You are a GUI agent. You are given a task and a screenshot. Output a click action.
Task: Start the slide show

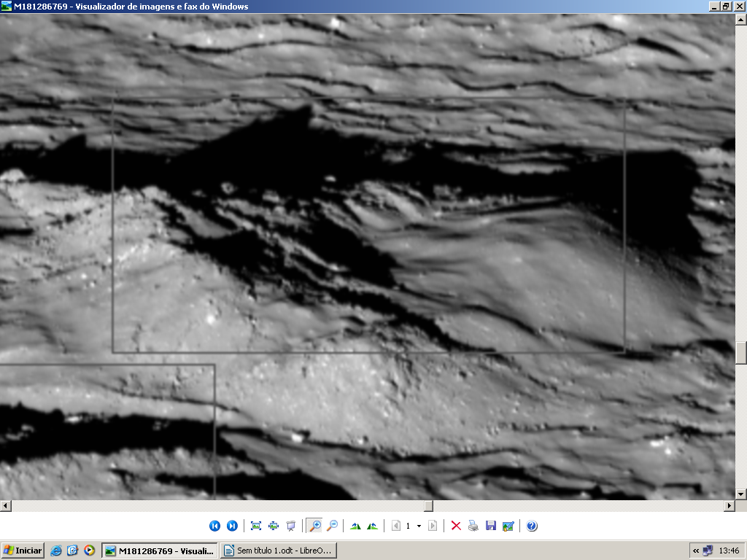291,526
